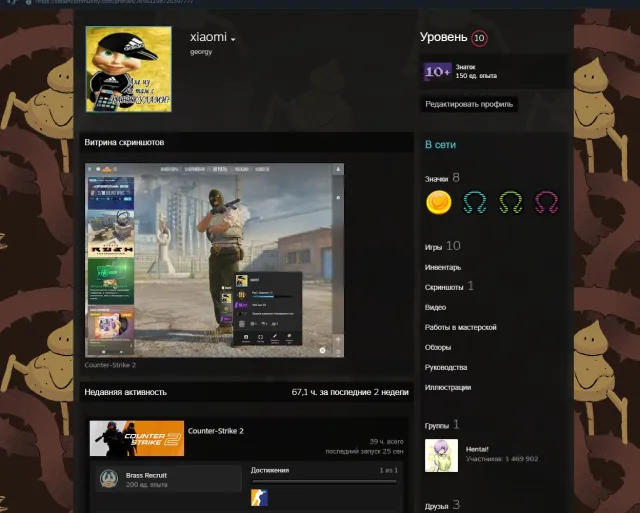Open Работы в мастерской link
The image size is (640, 513).
[x=460, y=327]
